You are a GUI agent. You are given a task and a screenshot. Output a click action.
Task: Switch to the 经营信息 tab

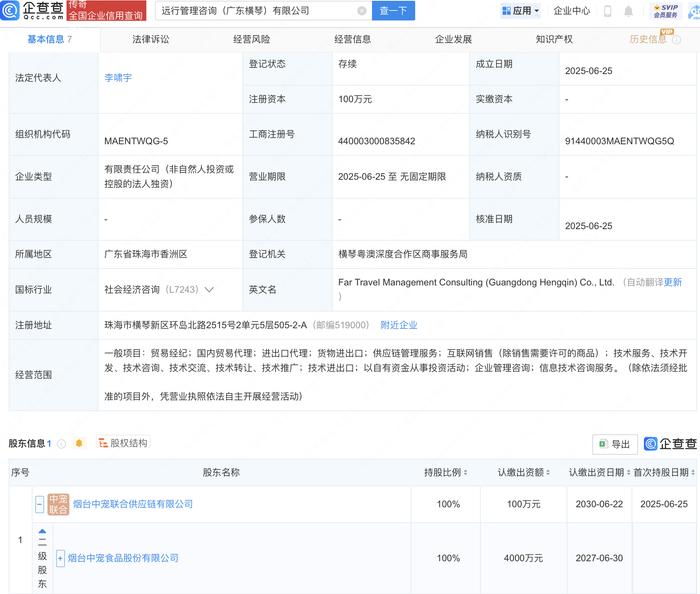coord(352,39)
